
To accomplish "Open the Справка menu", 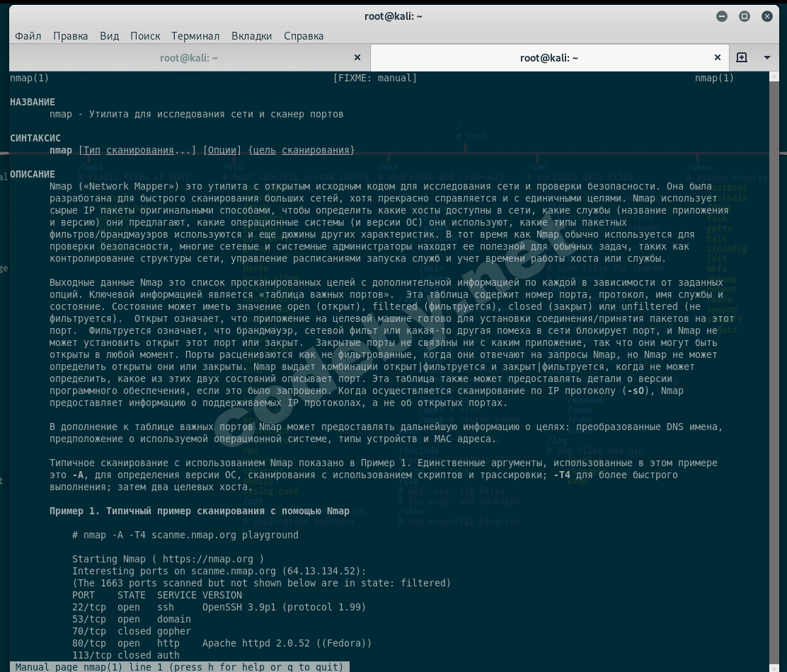I will [304, 36].
